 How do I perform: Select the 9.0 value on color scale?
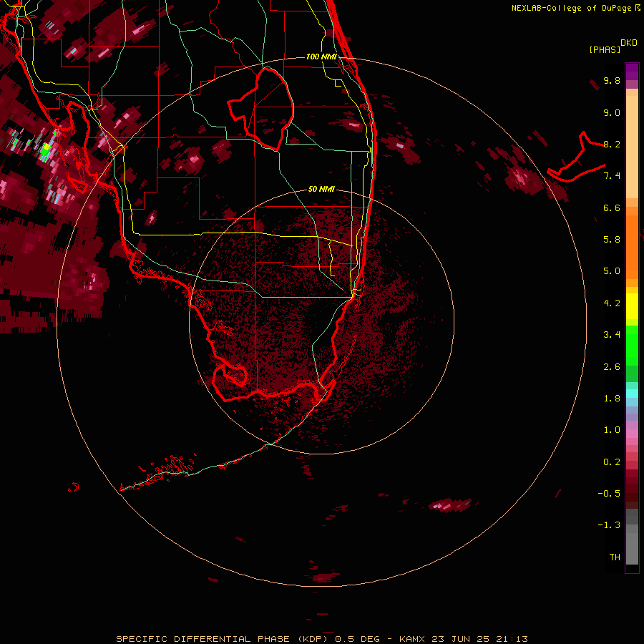[612, 112]
